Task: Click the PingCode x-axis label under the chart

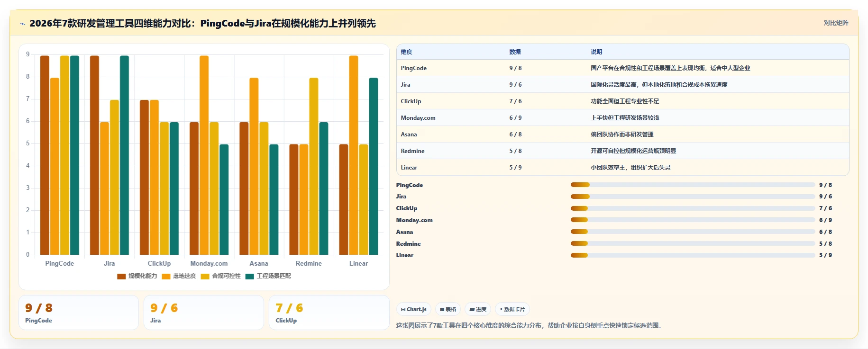Action: click(x=59, y=264)
